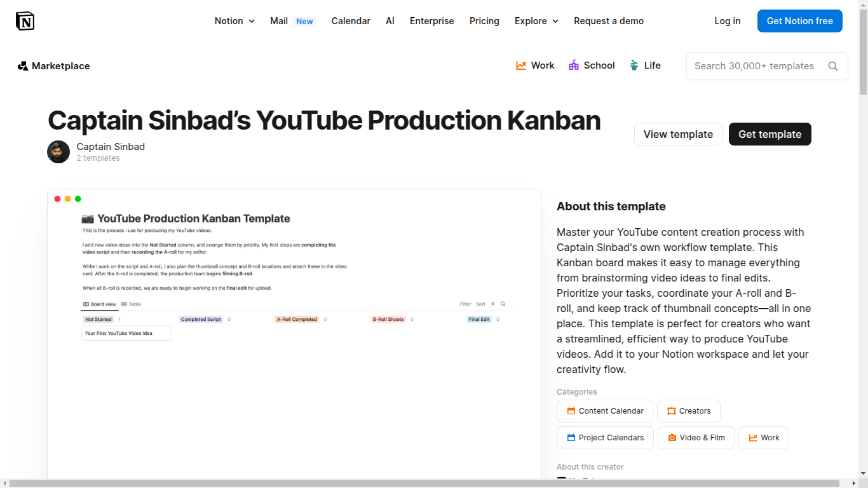Open the Captain Sinbad creator name link
This screenshot has height=488, width=868.
point(111,147)
